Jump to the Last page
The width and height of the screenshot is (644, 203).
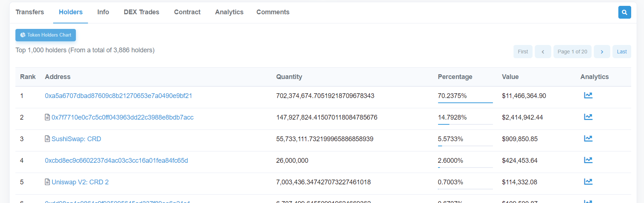click(621, 52)
